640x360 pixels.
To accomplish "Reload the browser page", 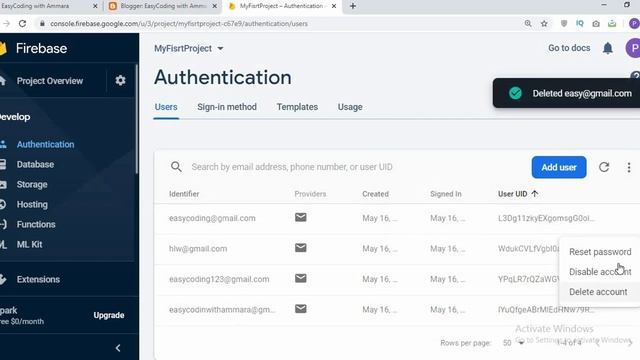I will pyautogui.click(x=22, y=24).
